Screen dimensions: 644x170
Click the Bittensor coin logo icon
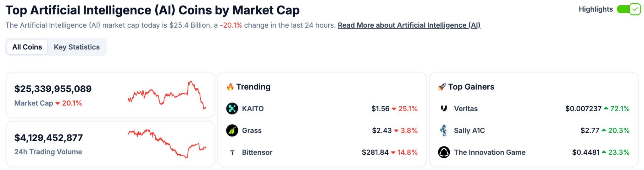point(232,152)
